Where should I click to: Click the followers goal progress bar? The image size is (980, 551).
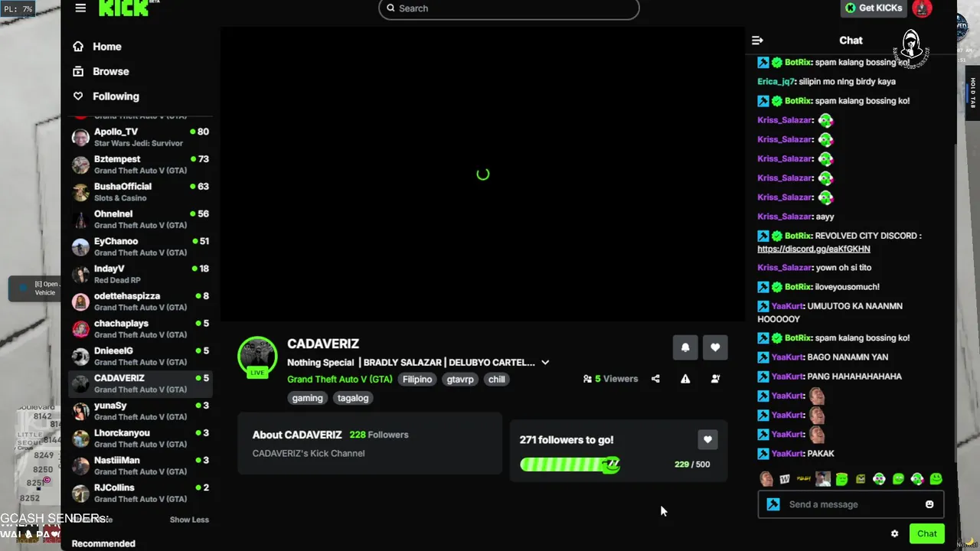(x=570, y=465)
